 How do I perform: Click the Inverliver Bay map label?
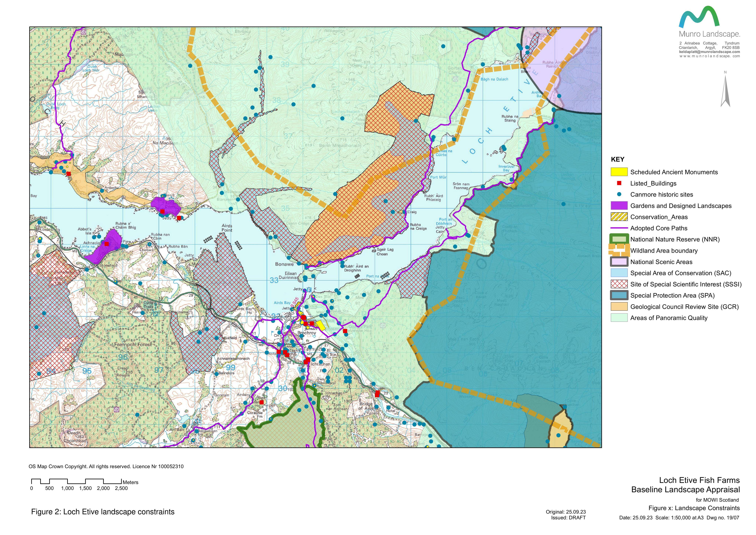[x=506, y=168]
